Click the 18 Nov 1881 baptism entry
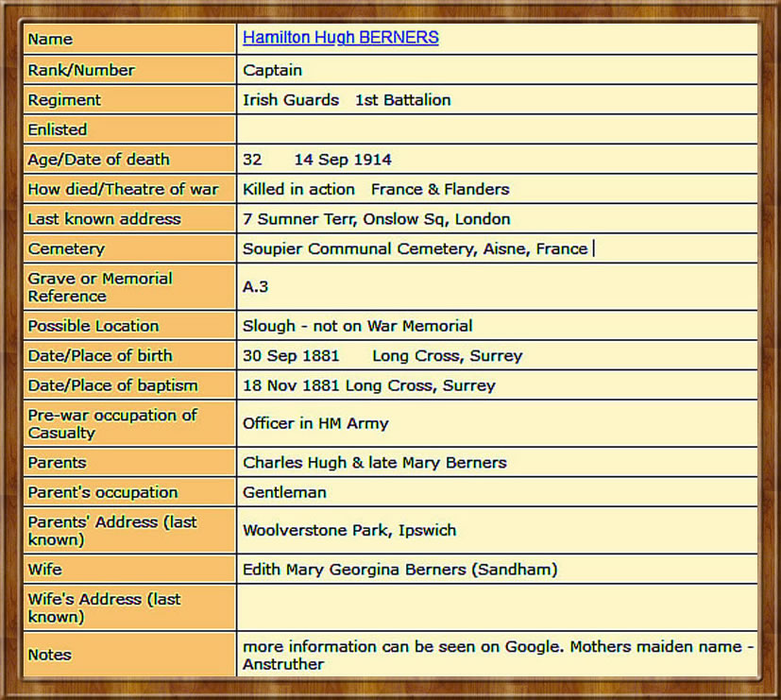The image size is (781, 700). click(368, 385)
